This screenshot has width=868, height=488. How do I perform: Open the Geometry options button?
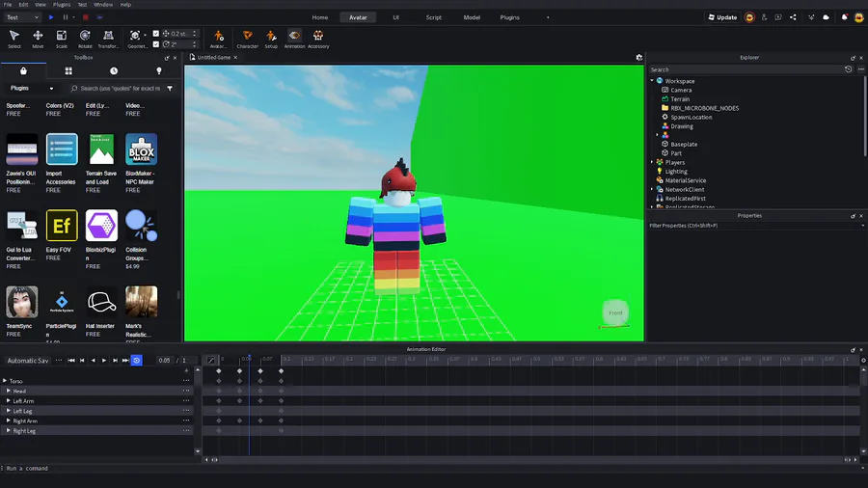(136, 39)
